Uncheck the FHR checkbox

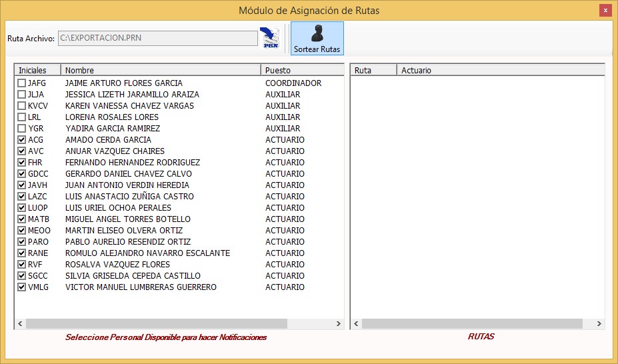[x=22, y=162]
